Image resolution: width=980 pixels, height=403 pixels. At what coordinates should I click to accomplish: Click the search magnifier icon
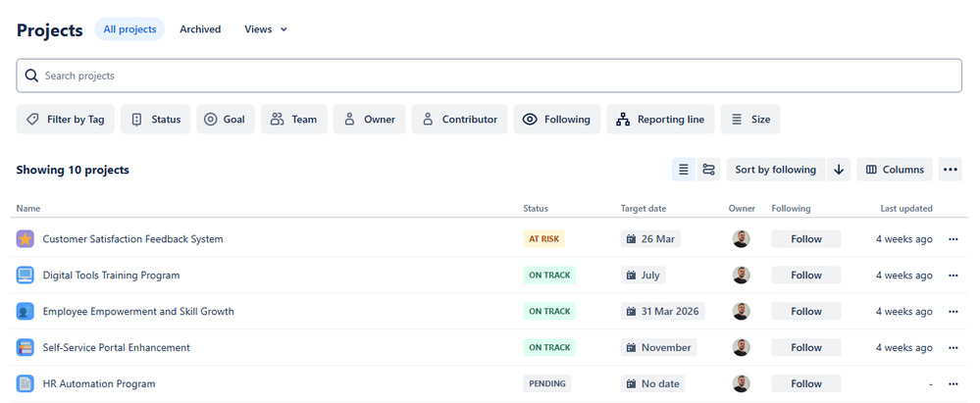coord(31,76)
